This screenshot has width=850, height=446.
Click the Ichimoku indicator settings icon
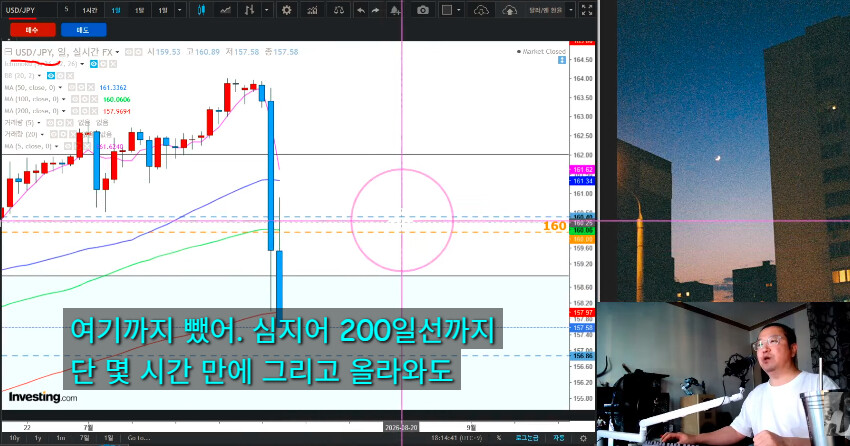coord(104,64)
